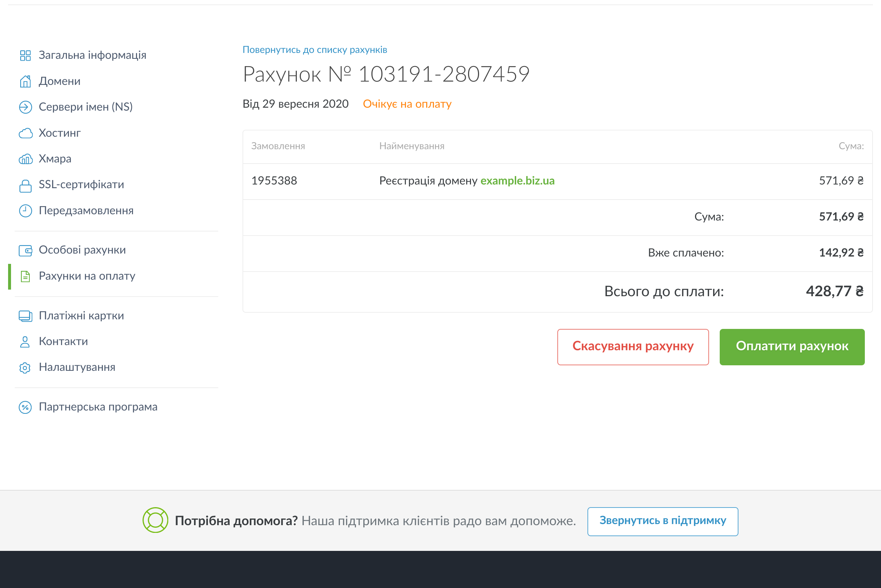Click the grid icon beside Загальна інформація
881x588 pixels.
25,55
